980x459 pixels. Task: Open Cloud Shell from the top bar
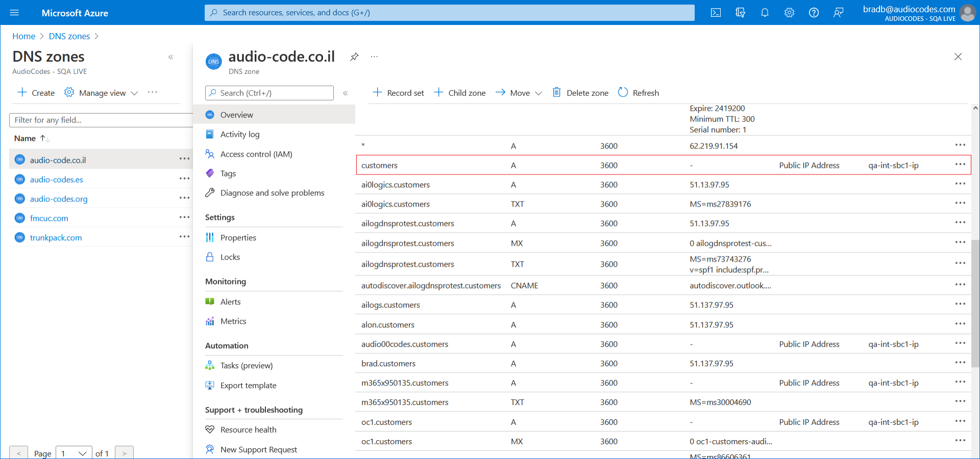(x=716, y=13)
